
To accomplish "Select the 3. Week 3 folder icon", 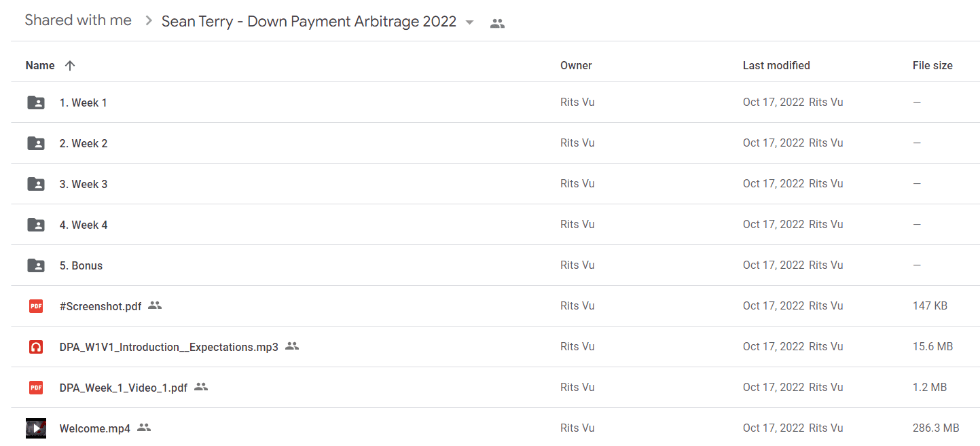I will tap(36, 184).
